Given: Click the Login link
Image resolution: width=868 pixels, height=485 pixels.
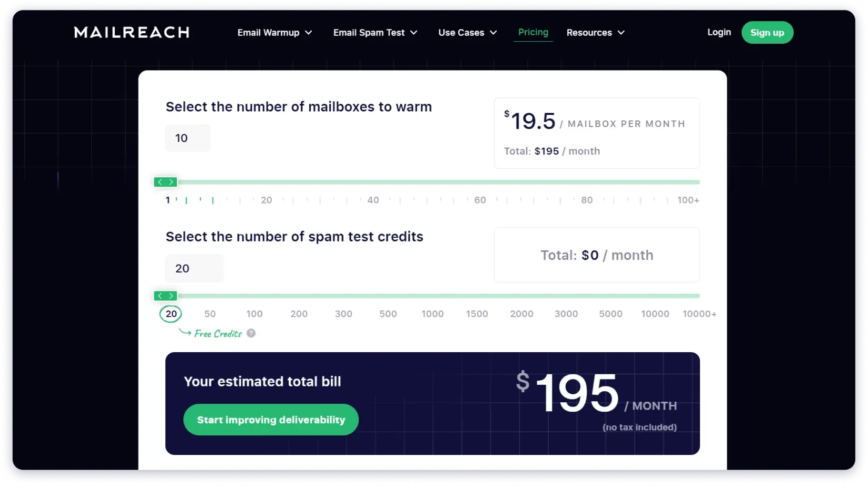Looking at the screenshot, I should tap(719, 32).
